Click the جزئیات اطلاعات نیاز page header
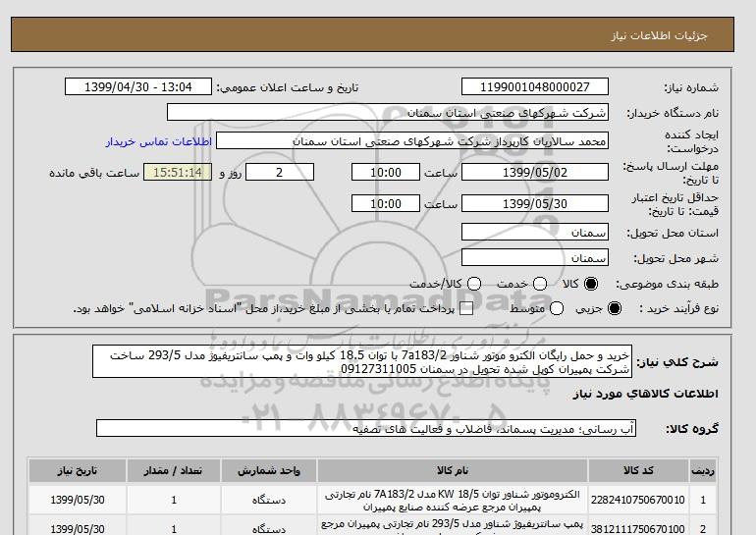 [x=659, y=35]
